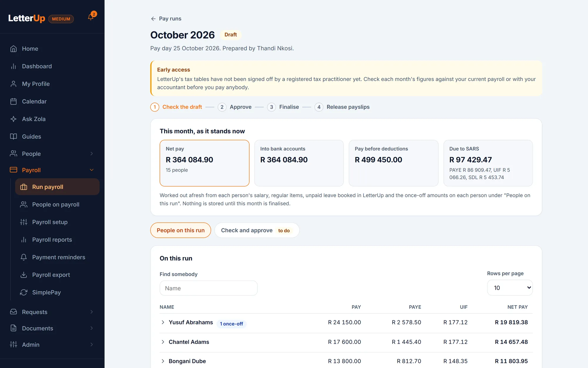This screenshot has width=588, height=368.
Task: Expand Chantel Adams row details
Action: coord(163,342)
